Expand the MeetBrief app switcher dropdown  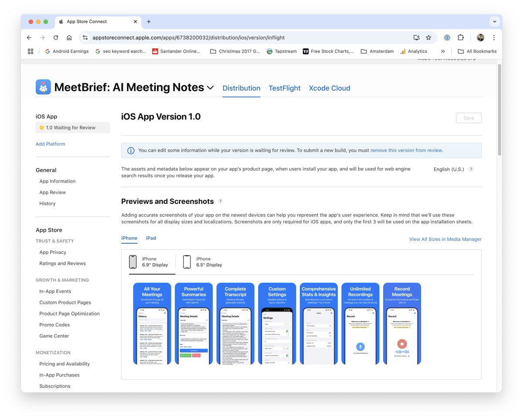[x=210, y=88]
